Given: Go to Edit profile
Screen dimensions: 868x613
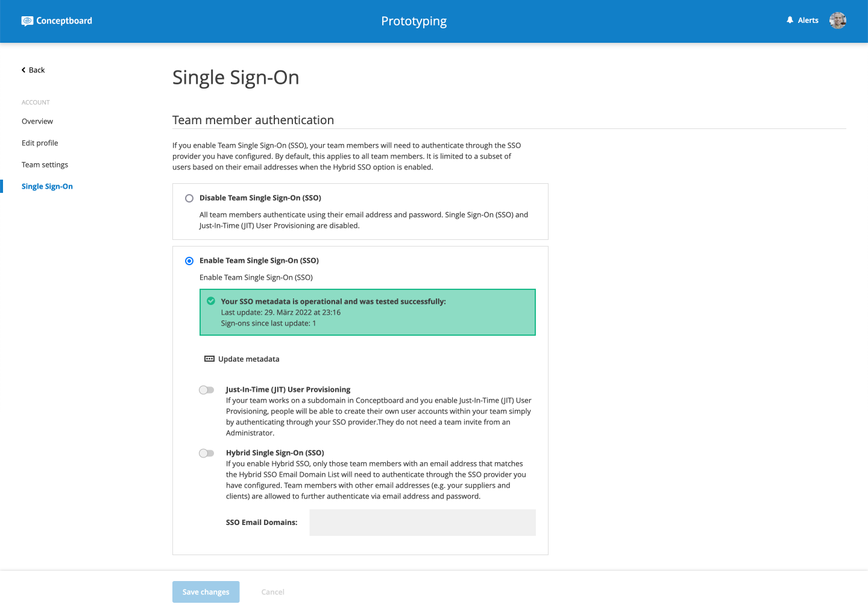Looking at the screenshot, I should pos(40,143).
